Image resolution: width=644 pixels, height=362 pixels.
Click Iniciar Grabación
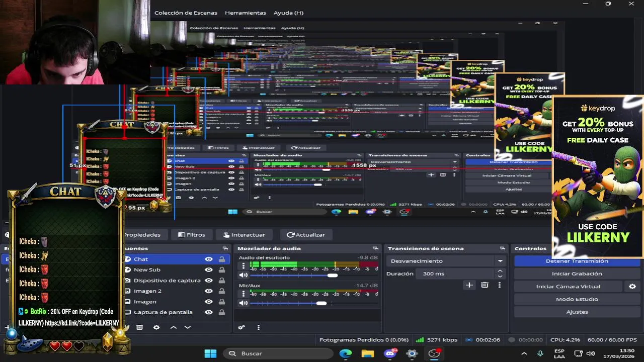[x=577, y=274]
